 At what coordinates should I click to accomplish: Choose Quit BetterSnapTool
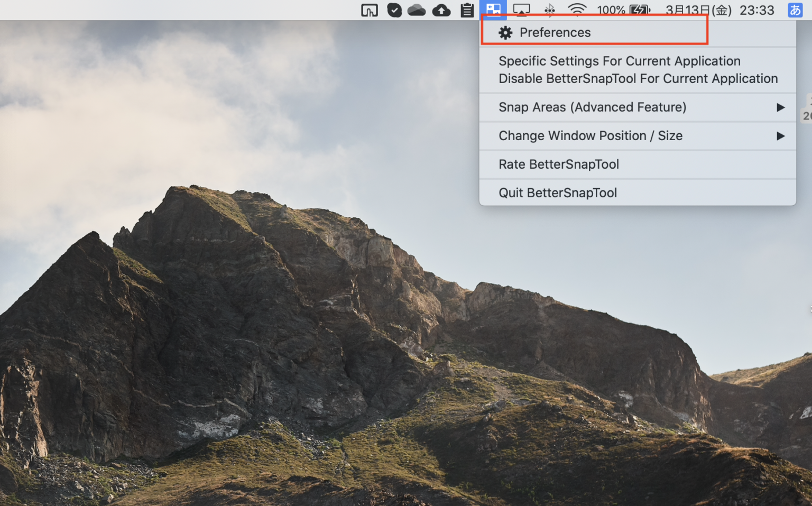637,193
